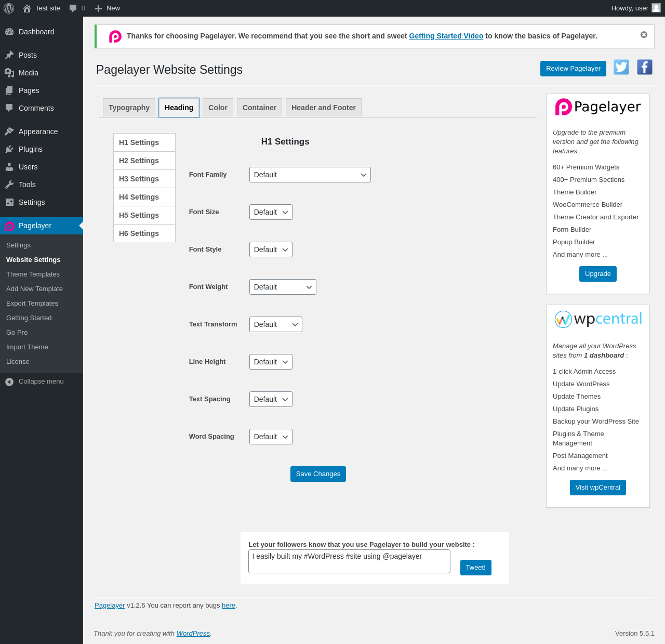Open comments bubble in admin bar

point(73,8)
